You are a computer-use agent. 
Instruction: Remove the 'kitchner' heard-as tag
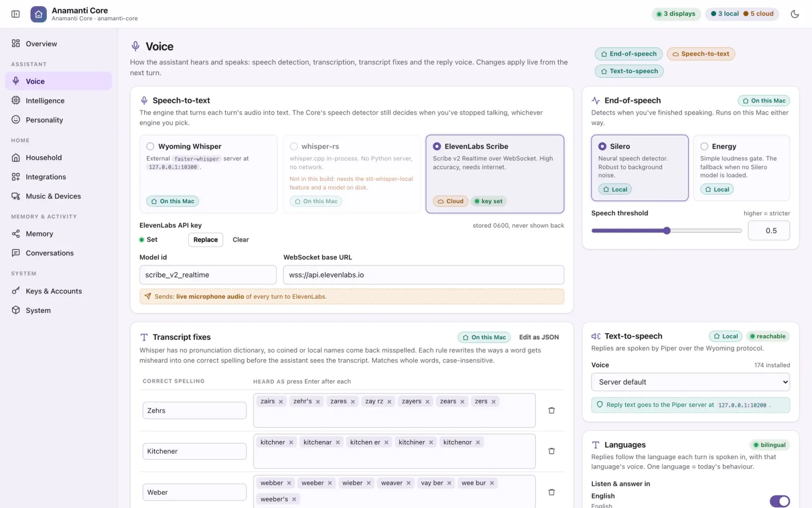(x=291, y=442)
